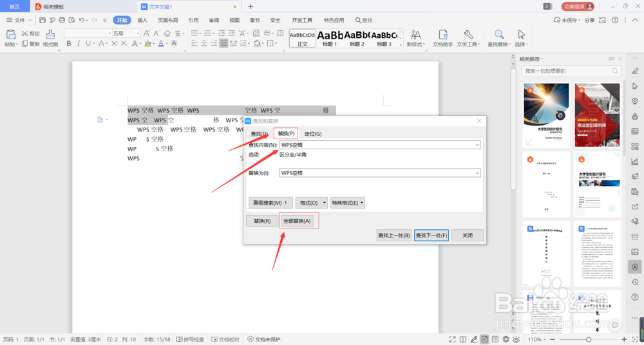Open the Review (审阅) ribbon tab
This screenshot has height=345, width=644.
[214, 20]
